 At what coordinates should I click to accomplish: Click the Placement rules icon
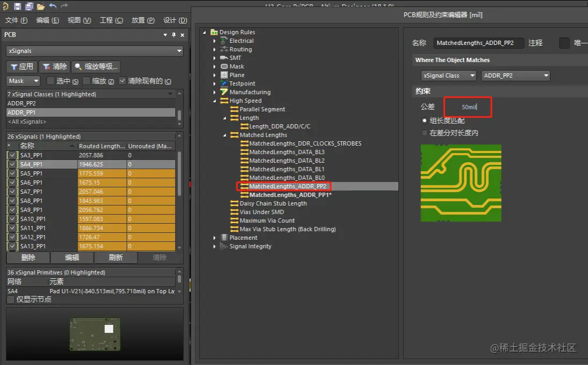(x=224, y=238)
